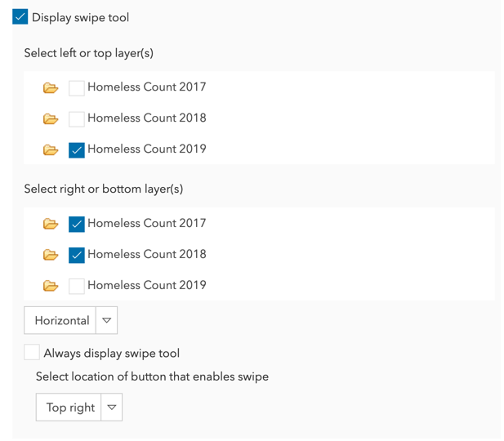Check Homeless Count 2017 in left/top layers
This screenshot has height=441, width=504.
(77, 88)
